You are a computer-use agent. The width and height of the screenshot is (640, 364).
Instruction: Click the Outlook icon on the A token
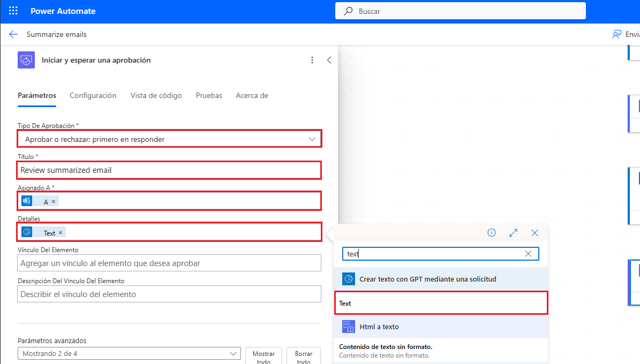pyautogui.click(x=27, y=201)
